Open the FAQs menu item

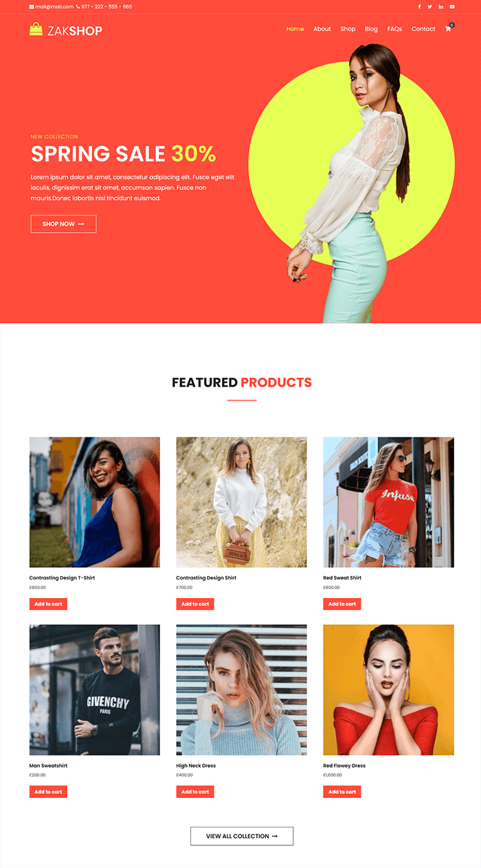[394, 29]
